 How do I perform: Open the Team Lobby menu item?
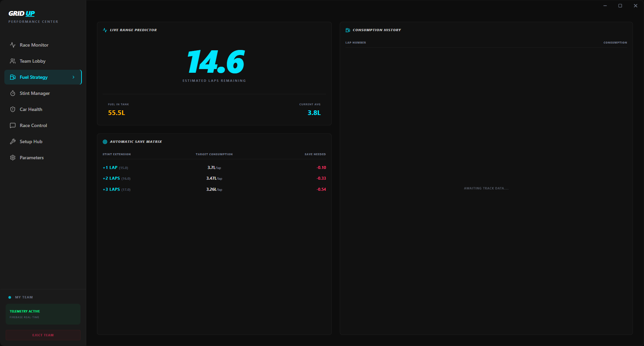pyautogui.click(x=33, y=61)
